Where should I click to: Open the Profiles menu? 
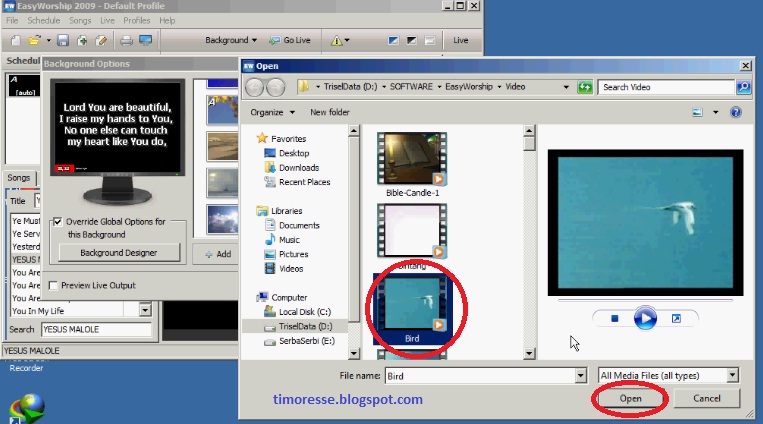(x=137, y=20)
